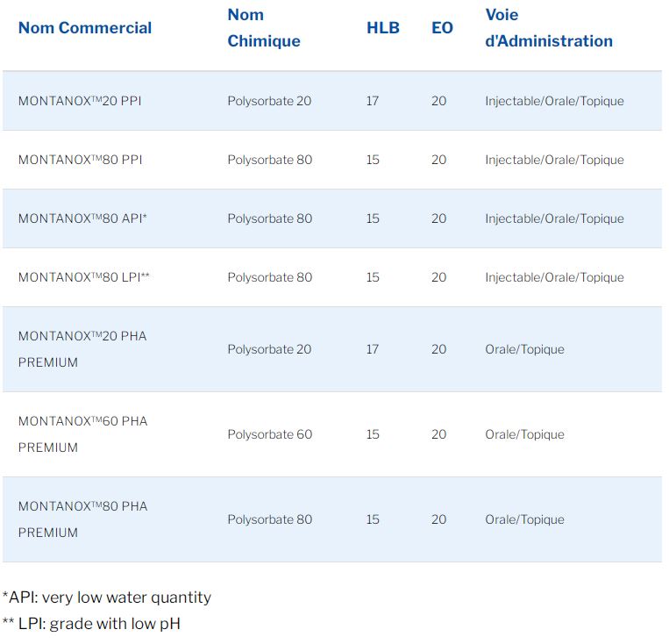
Task: Select the MONTANOX 20 PPI product name
Action: pos(80,101)
